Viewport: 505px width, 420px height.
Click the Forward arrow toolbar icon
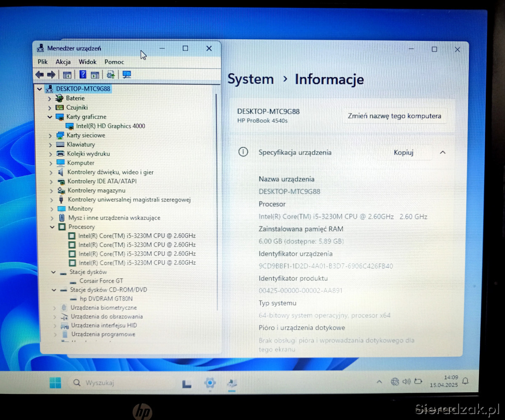point(51,75)
